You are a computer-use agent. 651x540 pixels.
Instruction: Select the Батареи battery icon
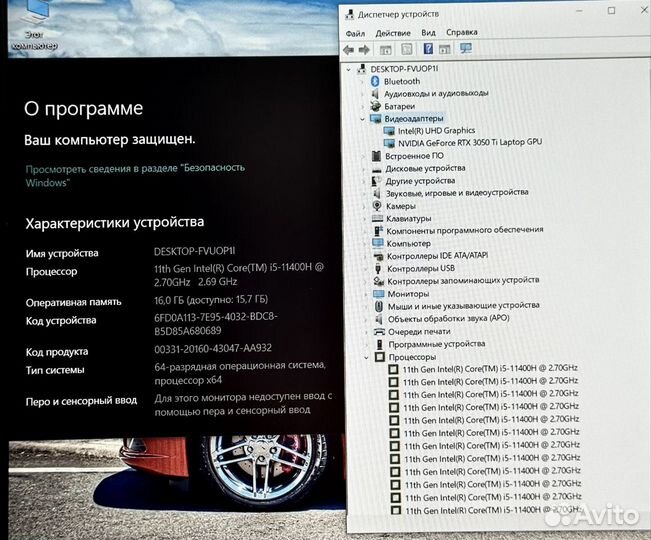(x=375, y=106)
